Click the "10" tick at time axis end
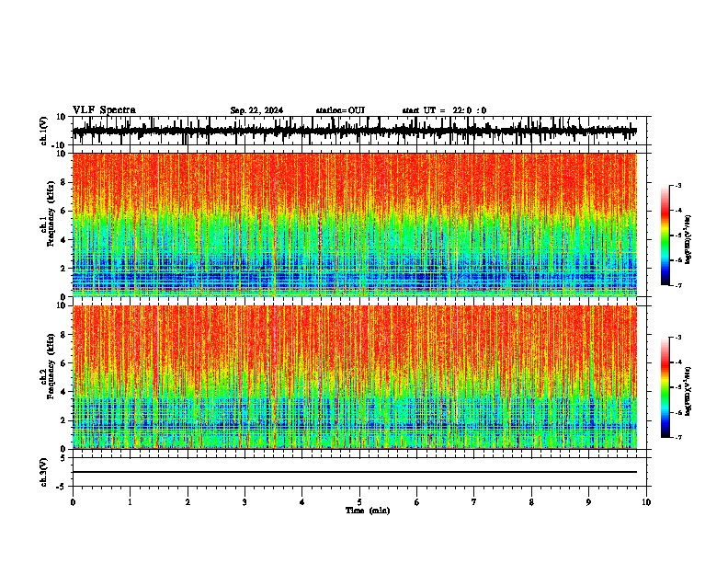The width and height of the screenshot is (728, 563). point(646,502)
